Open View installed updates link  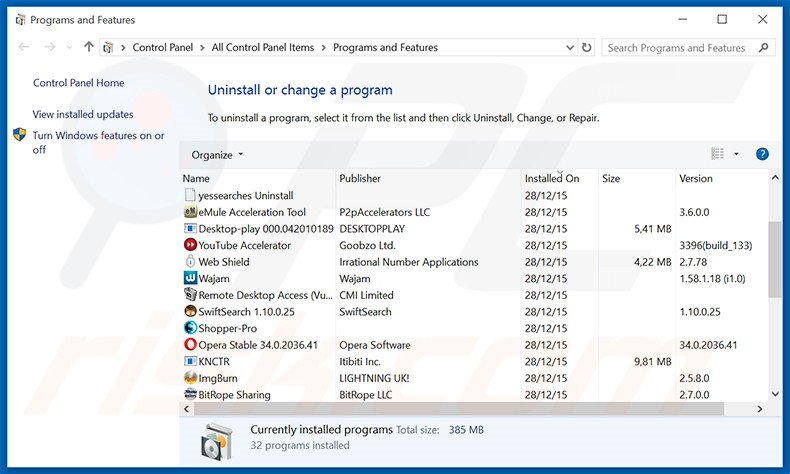pos(83,114)
